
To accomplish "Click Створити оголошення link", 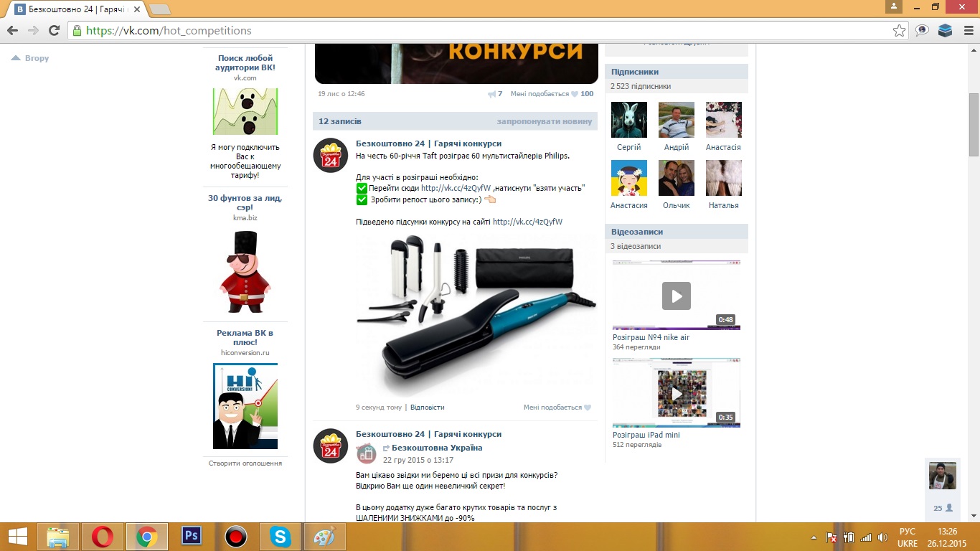I will point(245,463).
